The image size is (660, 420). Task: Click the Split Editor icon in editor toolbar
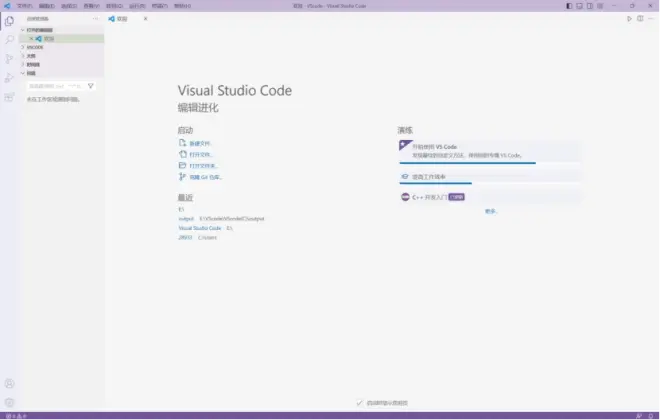coord(640,19)
